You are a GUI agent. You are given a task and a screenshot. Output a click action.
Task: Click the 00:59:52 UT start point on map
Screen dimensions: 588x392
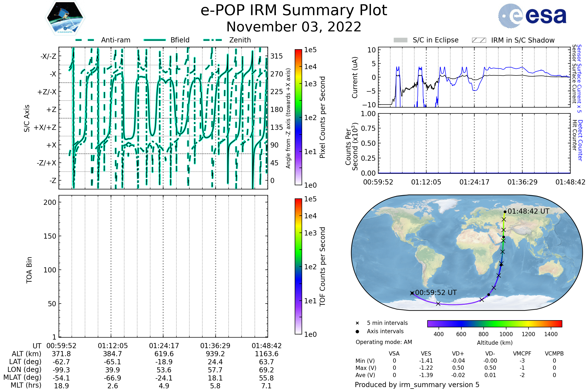pos(412,293)
